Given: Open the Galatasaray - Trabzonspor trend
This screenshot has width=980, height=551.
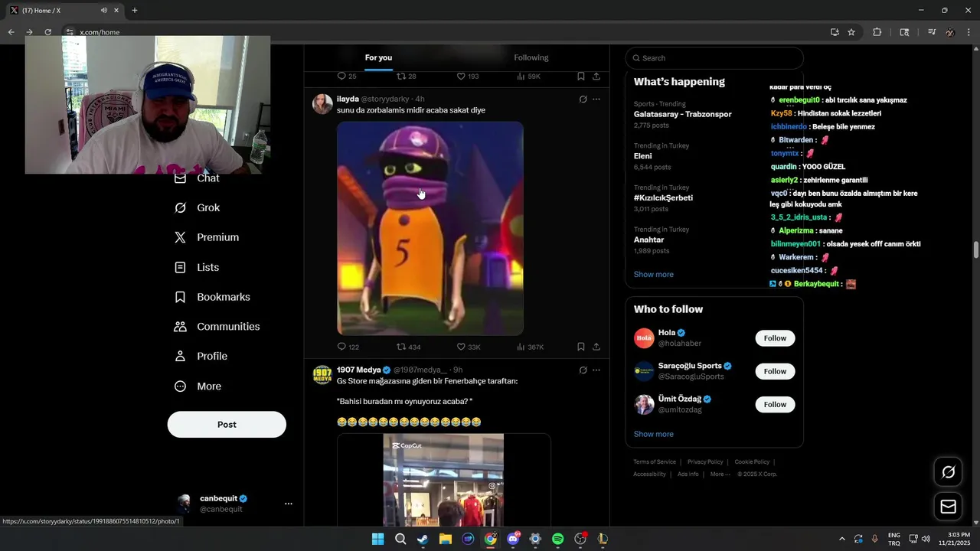Looking at the screenshot, I should 683,114.
